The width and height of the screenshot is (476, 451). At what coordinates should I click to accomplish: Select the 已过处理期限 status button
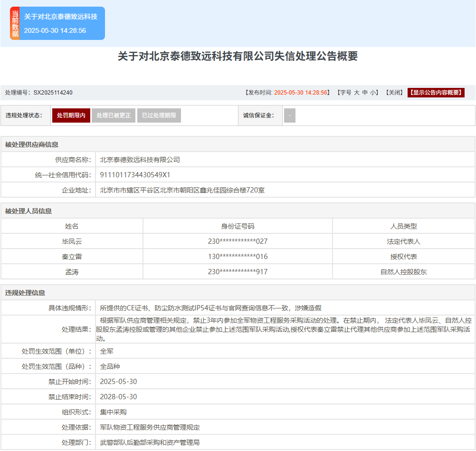tap(159, 115)
